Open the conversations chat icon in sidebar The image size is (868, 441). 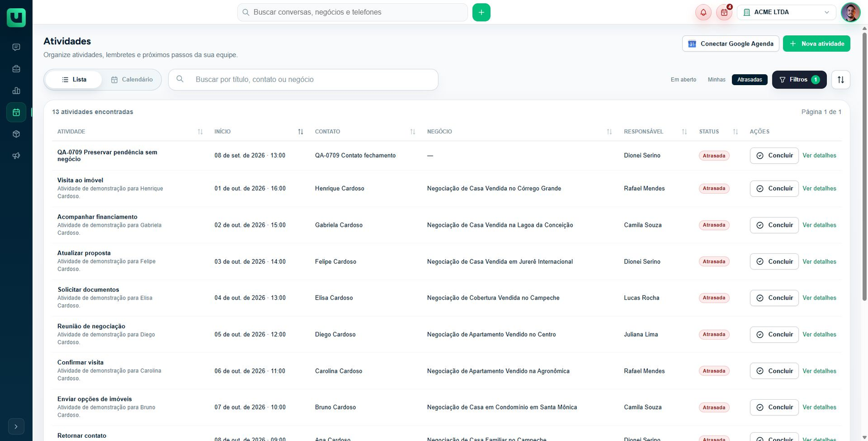pyautogui.click(x=16, y=47)
